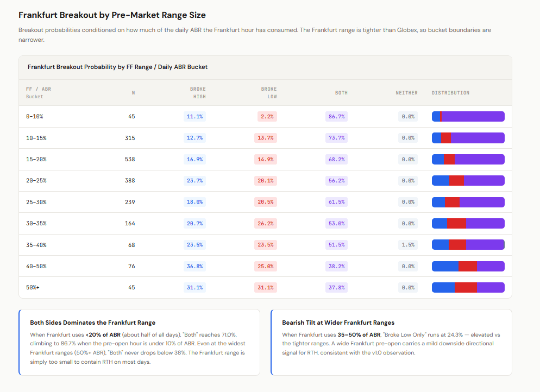
Task: Click the 36.8% Broke High badge
Action: [x=194, y=266]
